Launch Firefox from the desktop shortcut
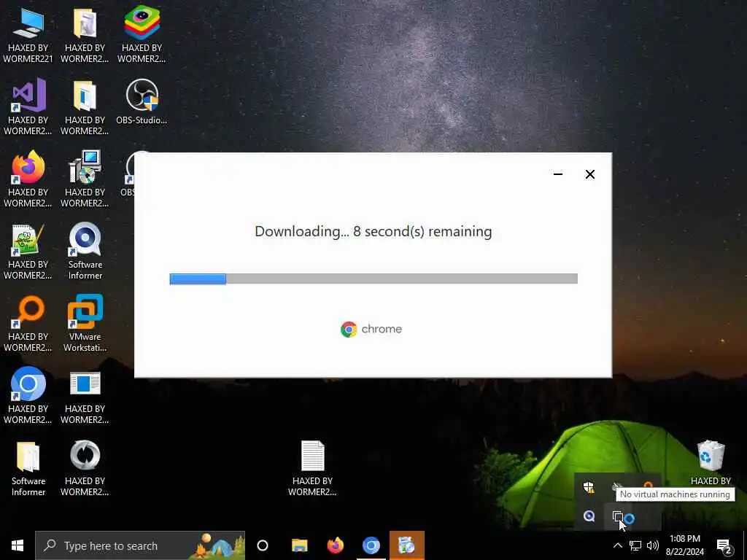This screenshot has height=560, width=747. [28, 167]
